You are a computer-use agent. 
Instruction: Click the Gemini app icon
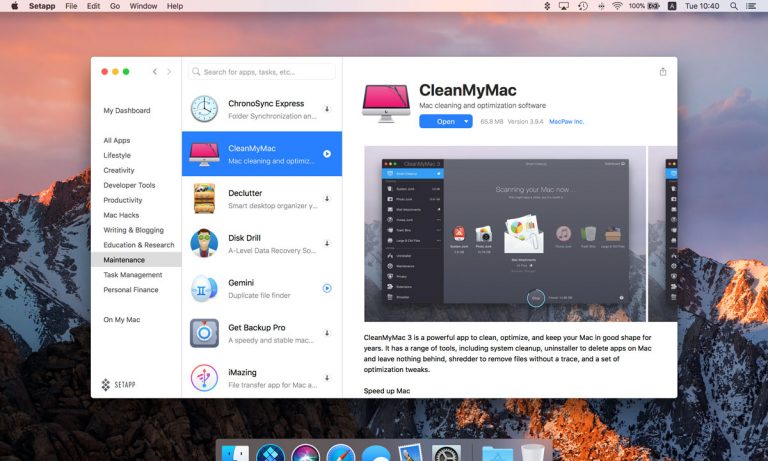pos(204,288)
